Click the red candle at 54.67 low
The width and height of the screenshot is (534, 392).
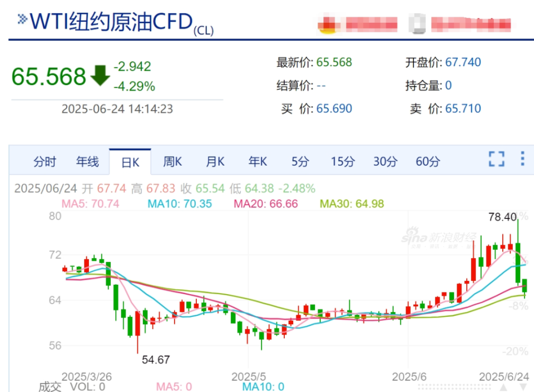pos(137,323)
